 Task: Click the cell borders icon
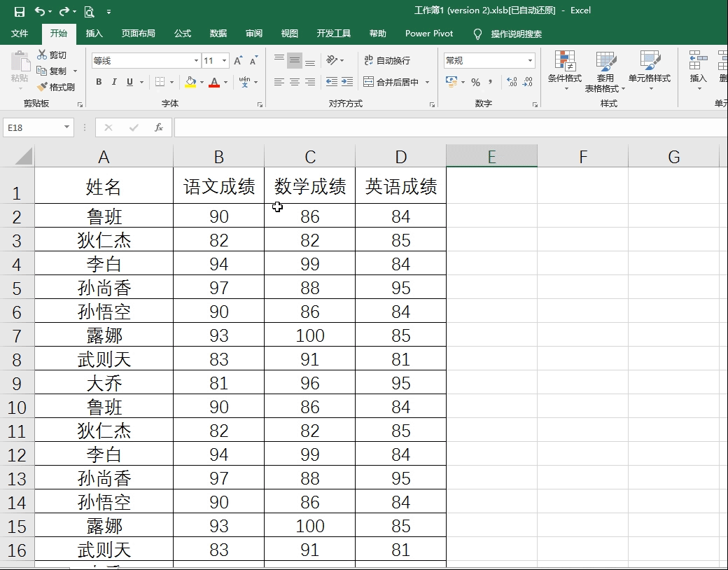tap(160, 82)
